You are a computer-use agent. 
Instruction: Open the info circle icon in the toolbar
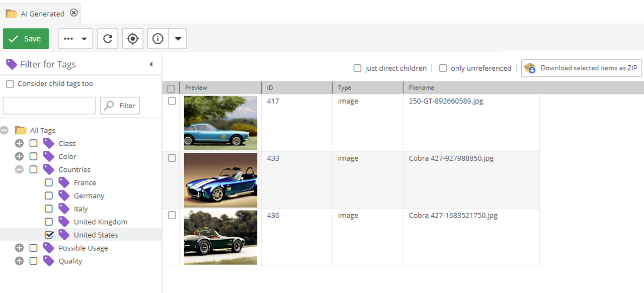click(157, 38)
